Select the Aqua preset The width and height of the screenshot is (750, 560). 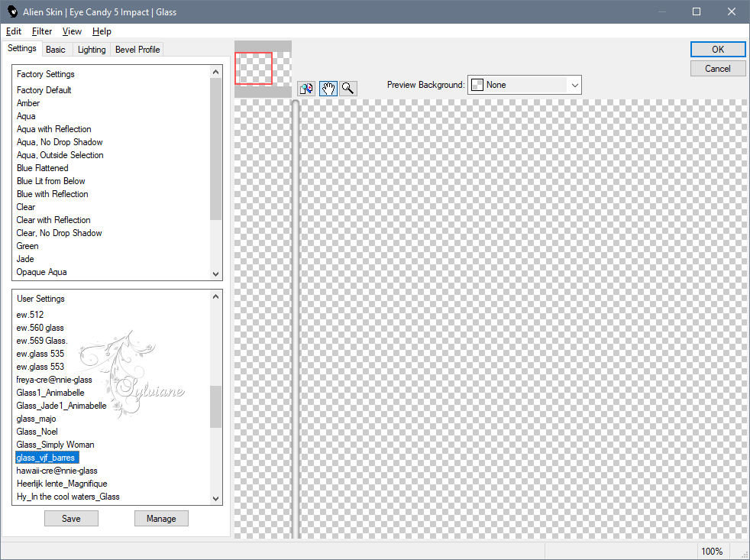point(26,116)
